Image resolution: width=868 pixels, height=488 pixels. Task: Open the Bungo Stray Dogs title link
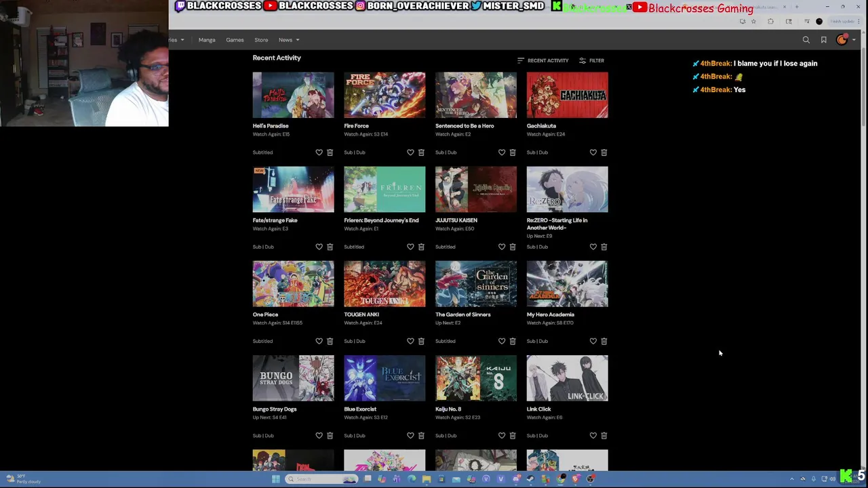275,409
